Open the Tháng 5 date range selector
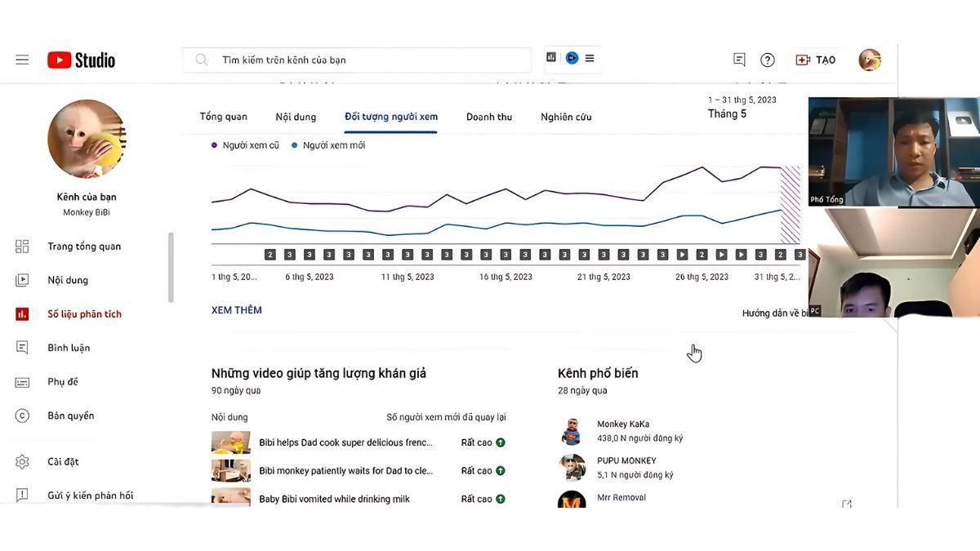Screen dimensions: 980x551 (x=728, y=113)
